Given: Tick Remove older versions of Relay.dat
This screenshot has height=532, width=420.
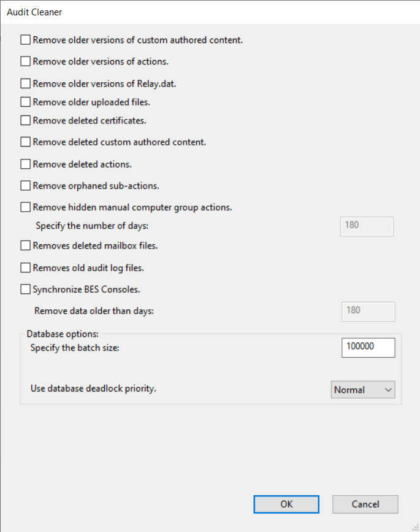Looking at the screenshot, I should point(25,83).
